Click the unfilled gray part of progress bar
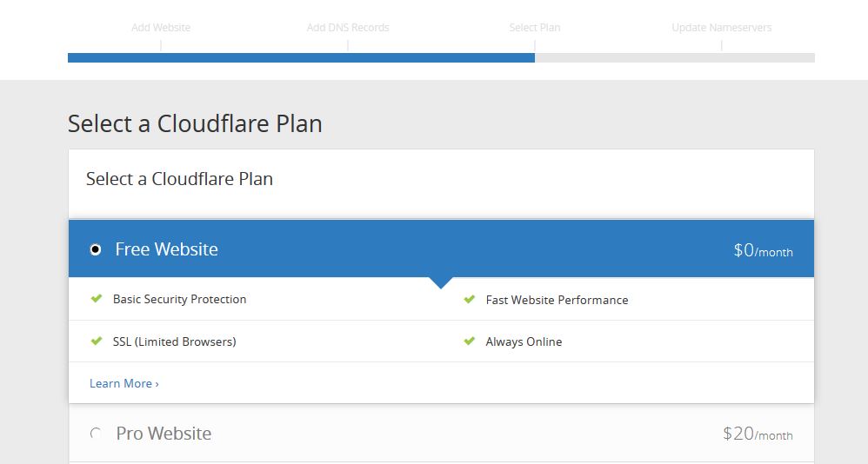 click(675, 57)
